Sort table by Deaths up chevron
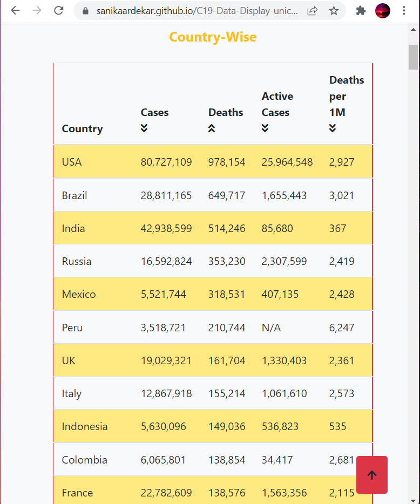Image resolution: width=420 pixels, height=504 pixels. point(211,128)
